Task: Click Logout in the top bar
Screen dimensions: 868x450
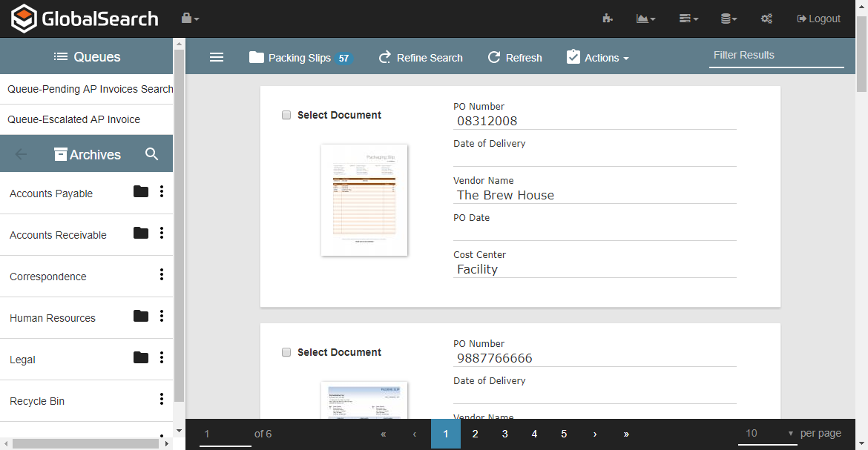Action: [x=818, y=19]
